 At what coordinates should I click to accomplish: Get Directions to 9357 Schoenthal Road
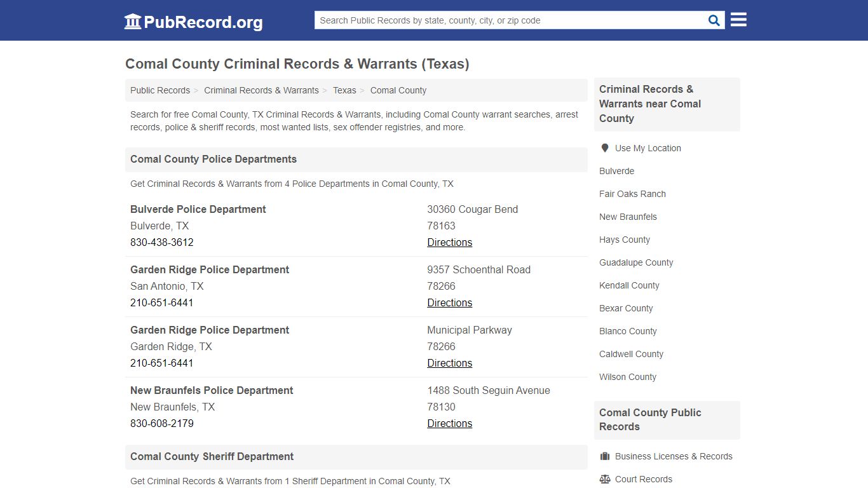pyautogui.click(x=449, y=302)
